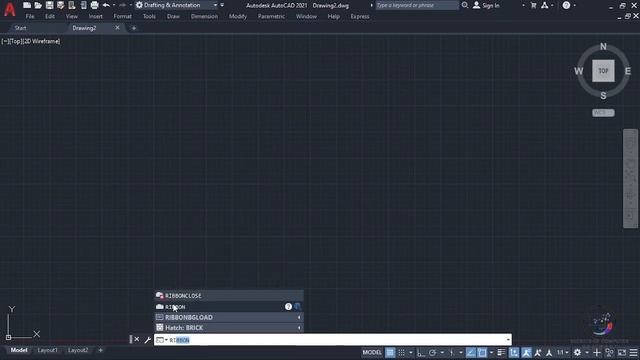Toggle lineweight display in the status bar
640x360 pixels.
click(501, 353)
